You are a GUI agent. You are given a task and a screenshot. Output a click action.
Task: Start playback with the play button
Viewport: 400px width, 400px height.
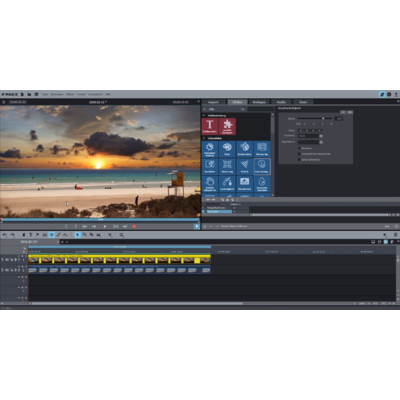105,226
